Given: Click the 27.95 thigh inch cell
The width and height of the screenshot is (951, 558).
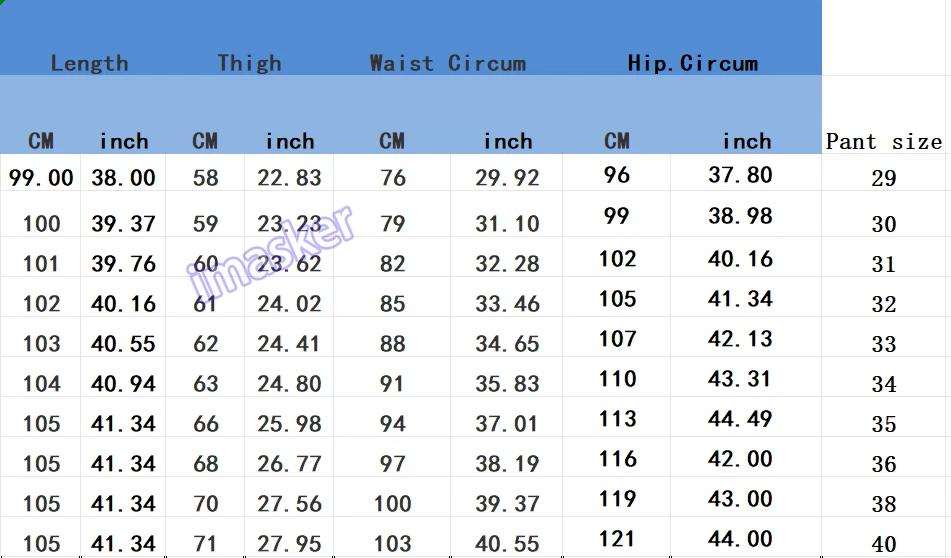Looking at the screenshot, I should tap(289, 544).
